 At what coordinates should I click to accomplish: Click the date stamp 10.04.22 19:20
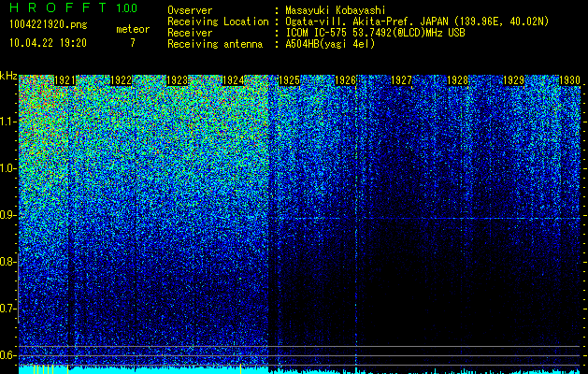(x=48, y=43)
